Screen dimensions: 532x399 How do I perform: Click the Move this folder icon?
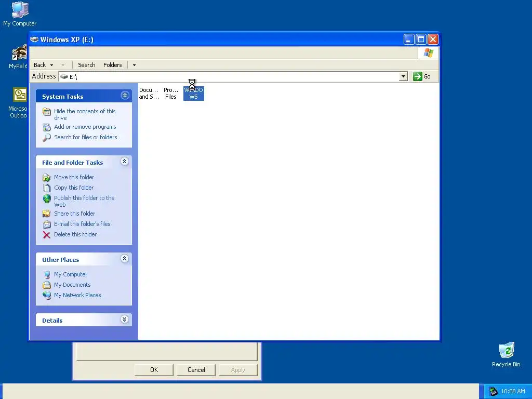[x=47, y=178]
